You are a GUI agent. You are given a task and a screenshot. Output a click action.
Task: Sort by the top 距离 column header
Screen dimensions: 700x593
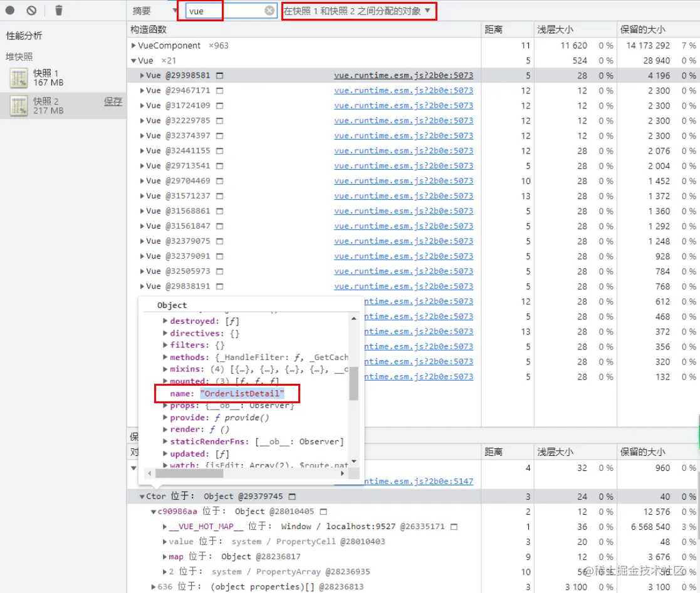(x=508, y=29)
